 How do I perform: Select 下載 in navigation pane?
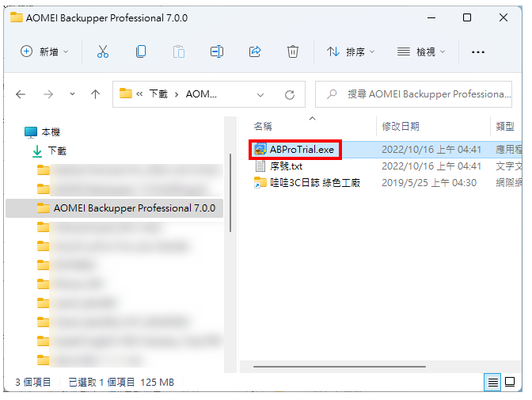[57, 150]
